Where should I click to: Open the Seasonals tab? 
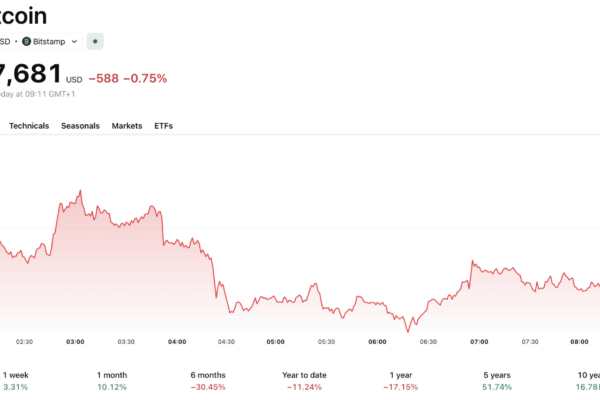pos(80,126)
